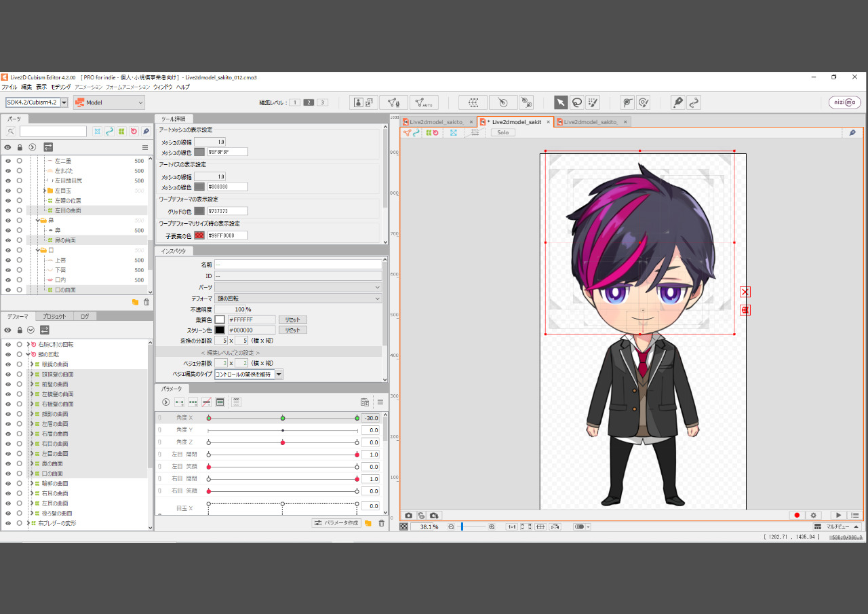Select the brush selection tool
This screenshot has width=868, height=614.
[593, 102]
